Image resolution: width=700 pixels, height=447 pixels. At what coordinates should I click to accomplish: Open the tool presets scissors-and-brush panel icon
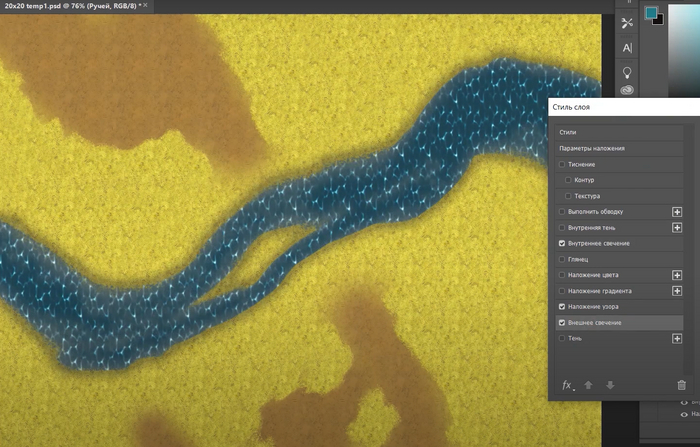[x=627, y=23]
